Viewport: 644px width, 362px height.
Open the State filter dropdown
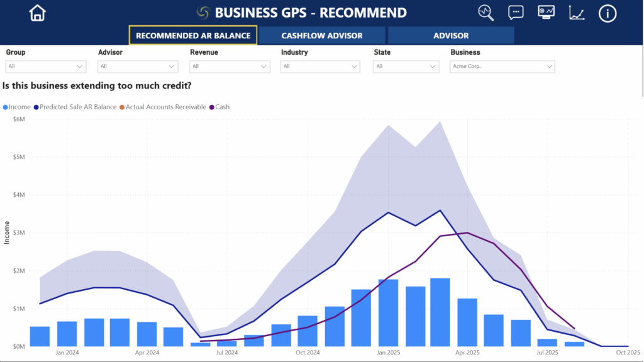pos(406,66)
